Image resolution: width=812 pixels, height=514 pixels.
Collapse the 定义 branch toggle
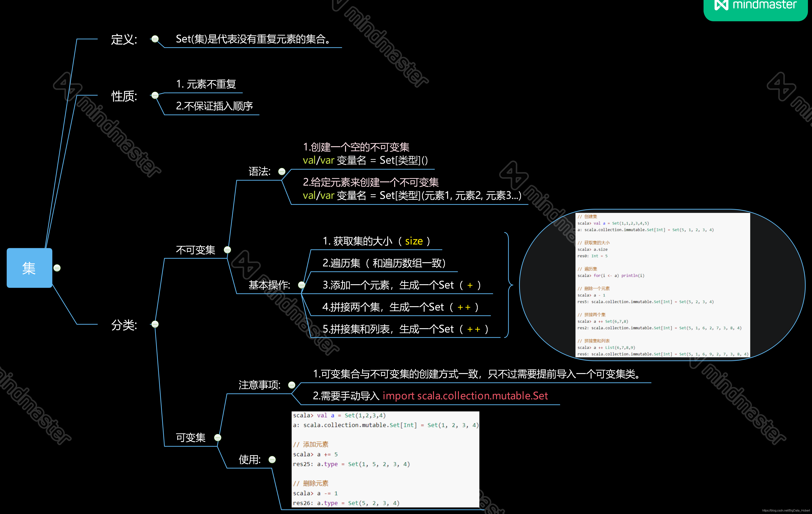tap(155, 39)
